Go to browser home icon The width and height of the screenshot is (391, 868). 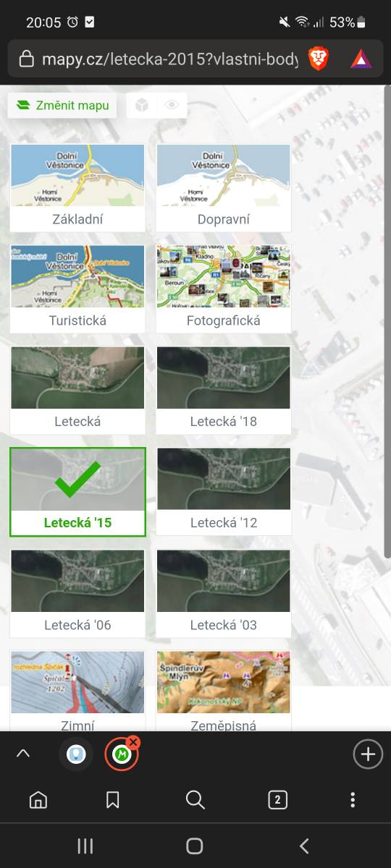[38, 799]
